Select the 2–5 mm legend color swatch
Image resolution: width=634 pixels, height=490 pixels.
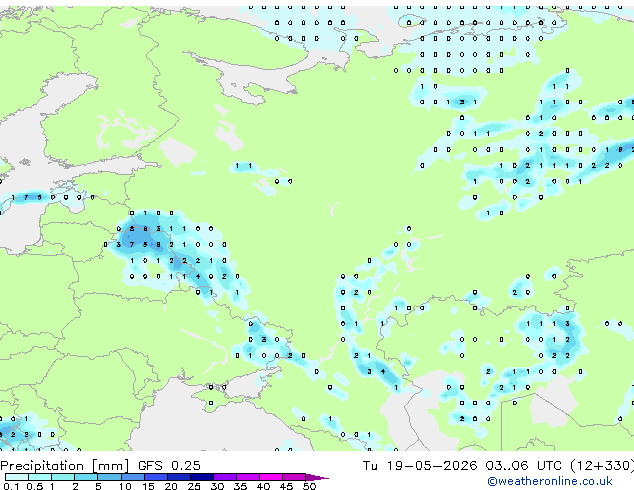(x=86, y=477)
